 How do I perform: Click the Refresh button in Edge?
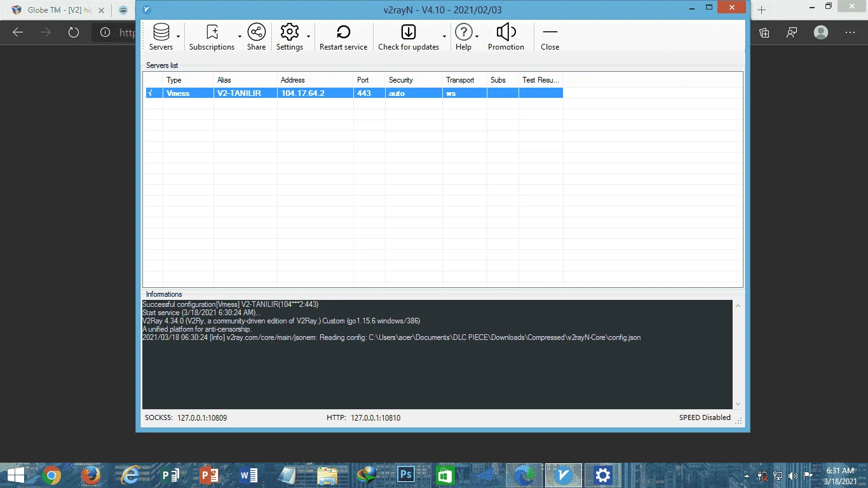(x=74, y=32)
